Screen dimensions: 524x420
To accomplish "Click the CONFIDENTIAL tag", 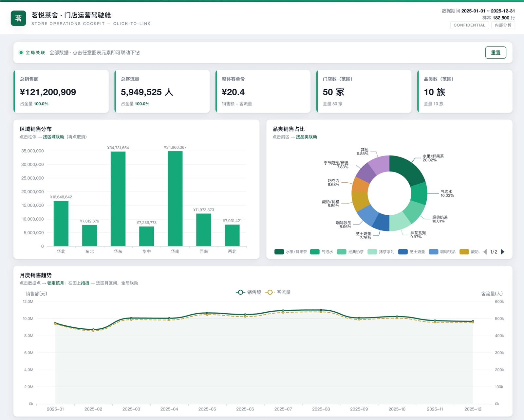I will (x=469, y=25).
